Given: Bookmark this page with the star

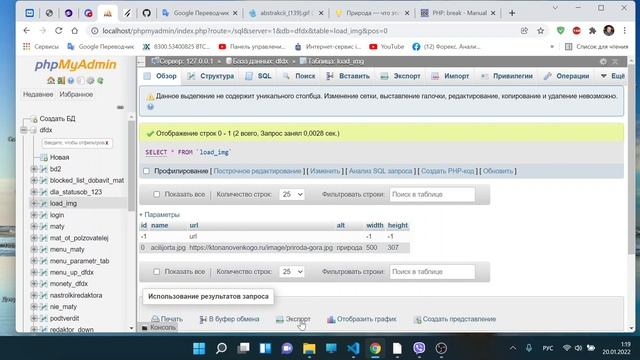Looking at the screenshot, I should pyautogui.click(x=540, y=31).
